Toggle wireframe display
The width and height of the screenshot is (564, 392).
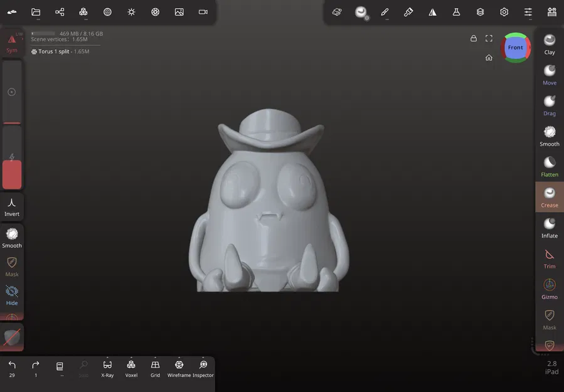pyautogui.click(x=179, y=367)
